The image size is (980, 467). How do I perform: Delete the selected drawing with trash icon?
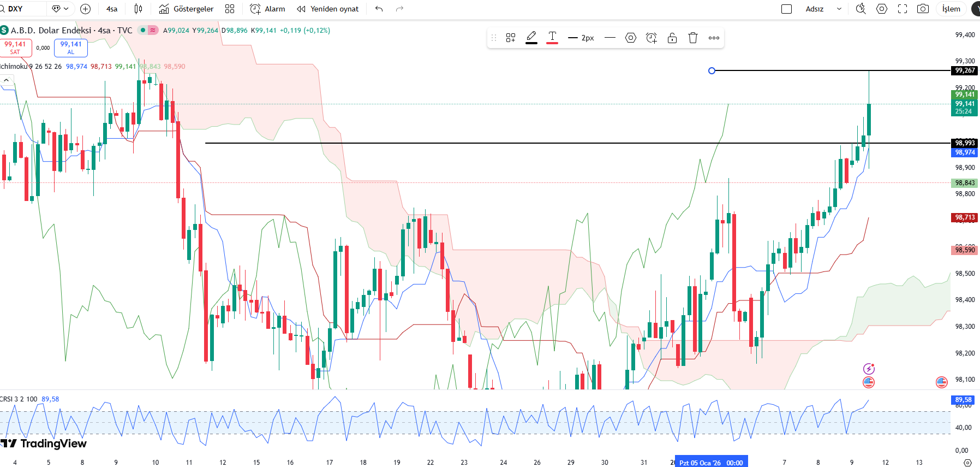692,38
